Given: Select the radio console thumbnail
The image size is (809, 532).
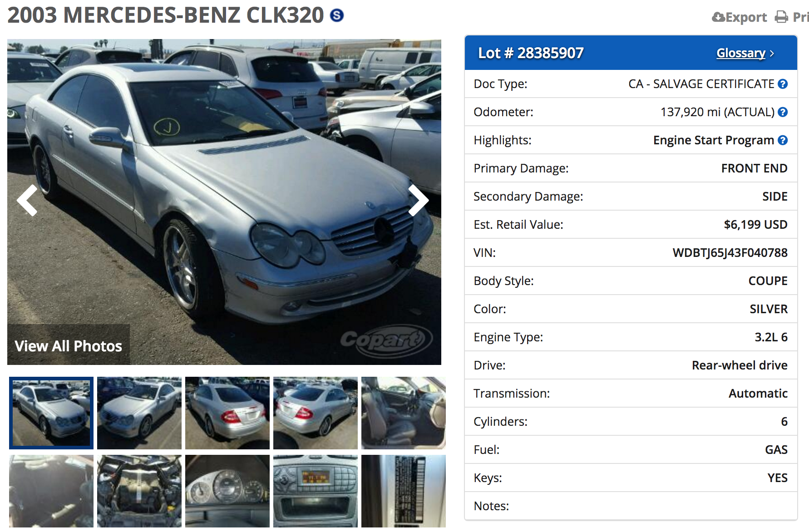Looking at the screenshot, I should [x=316, y=491].
